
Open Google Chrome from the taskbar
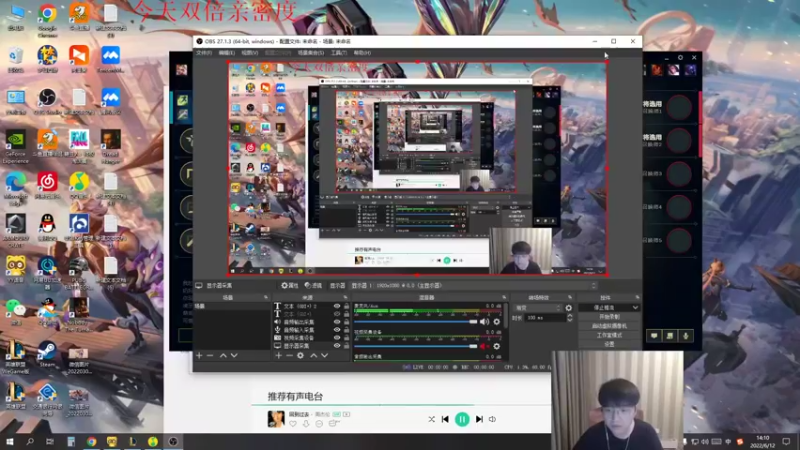(91, 442)
